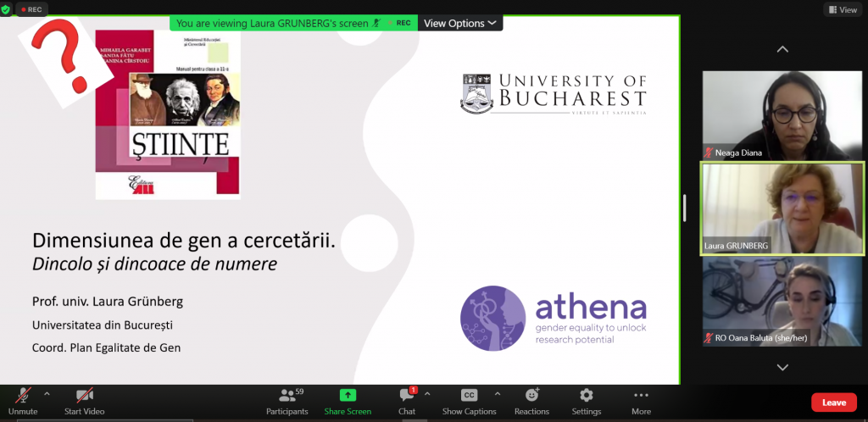Expand audio options arrow next to Unmute

[47, 394]
